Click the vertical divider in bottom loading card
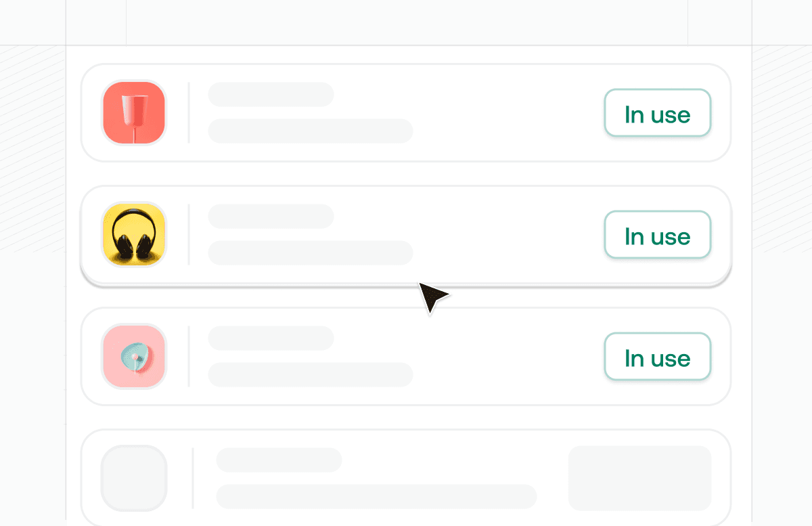Image resolution: width=812 pixels, height=526 pixels. [x=193, y=478]
